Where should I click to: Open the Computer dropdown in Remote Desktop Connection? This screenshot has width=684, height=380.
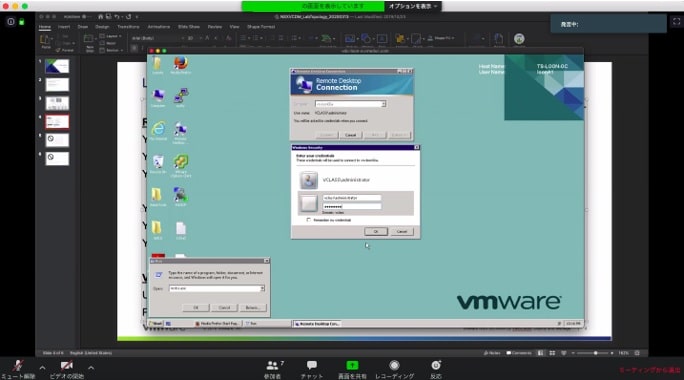(383, 104)
